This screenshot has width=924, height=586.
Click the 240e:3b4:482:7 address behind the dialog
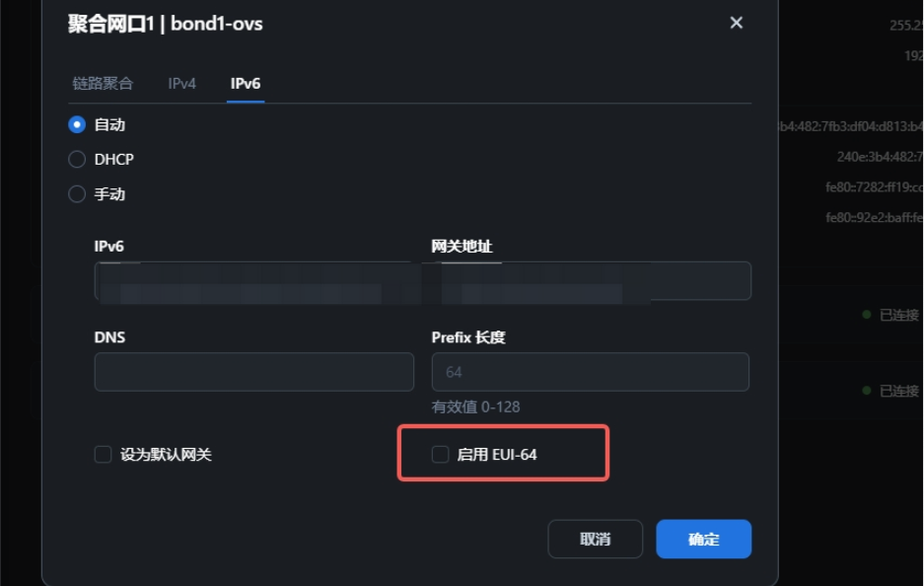pyautogui.click(x=880, y=157)
